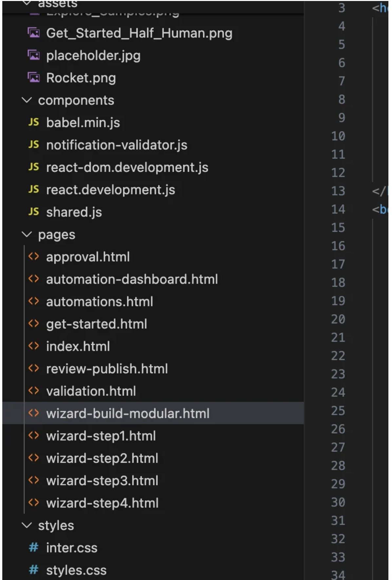Collapse the components folder
The image size is (392, 580).
[x=28, y=100]
